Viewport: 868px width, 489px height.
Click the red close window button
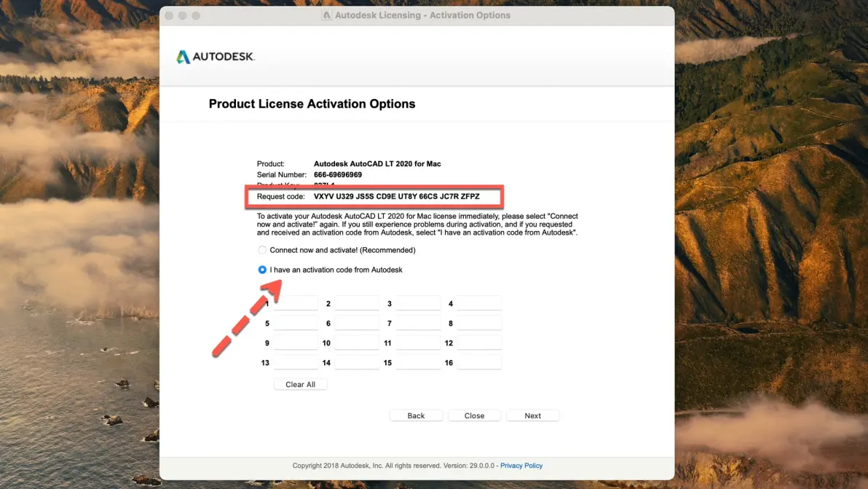coord(170,15)
